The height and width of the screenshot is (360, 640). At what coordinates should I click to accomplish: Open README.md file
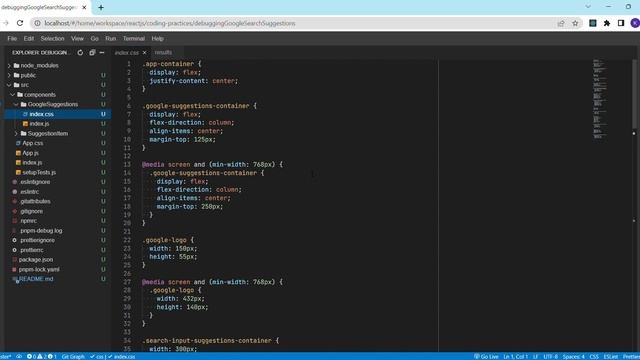36,279
